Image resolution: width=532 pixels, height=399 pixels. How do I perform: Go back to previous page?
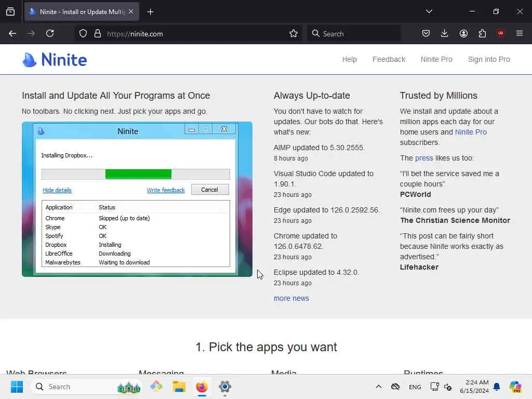(12, 34)
